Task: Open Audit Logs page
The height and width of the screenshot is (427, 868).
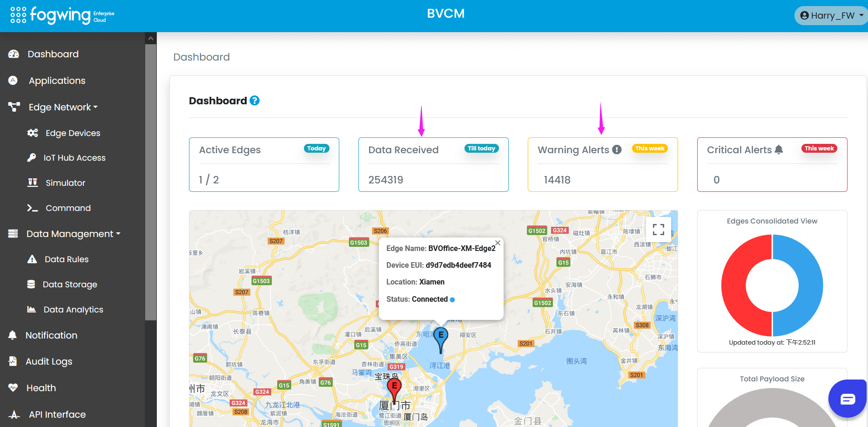Action: pyautogui.click(x=49, y=361)
